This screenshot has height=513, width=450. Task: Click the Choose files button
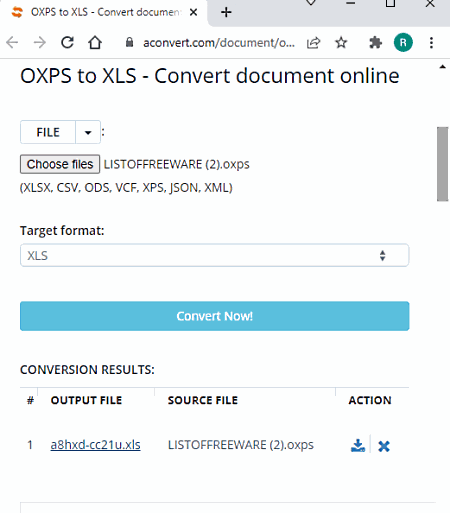coord(60,164)
